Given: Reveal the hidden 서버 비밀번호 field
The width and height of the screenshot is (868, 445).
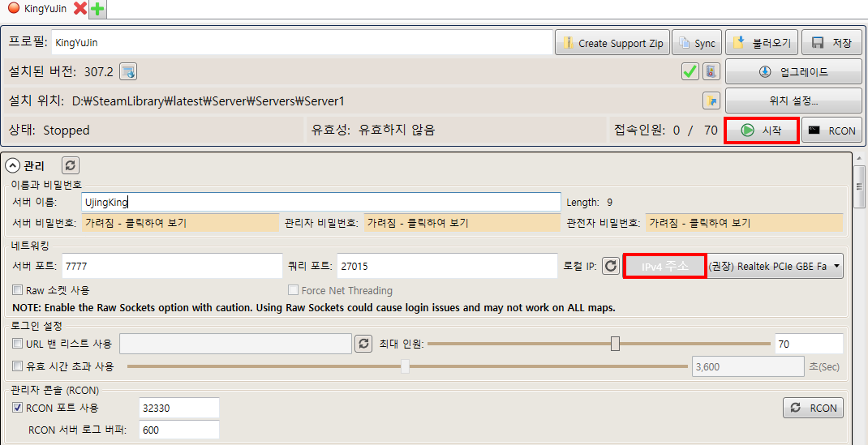Looking at the screenshot, I should [180, 224].
